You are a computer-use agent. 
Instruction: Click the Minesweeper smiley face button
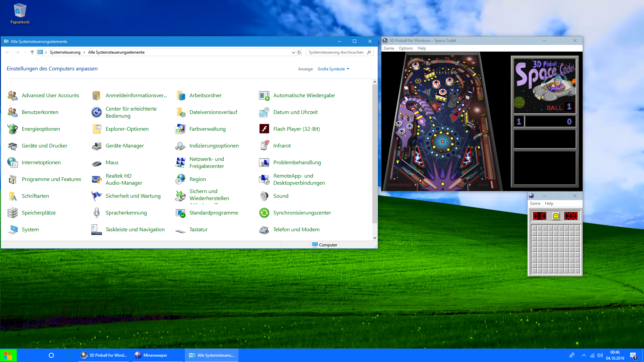coord(556,216)
